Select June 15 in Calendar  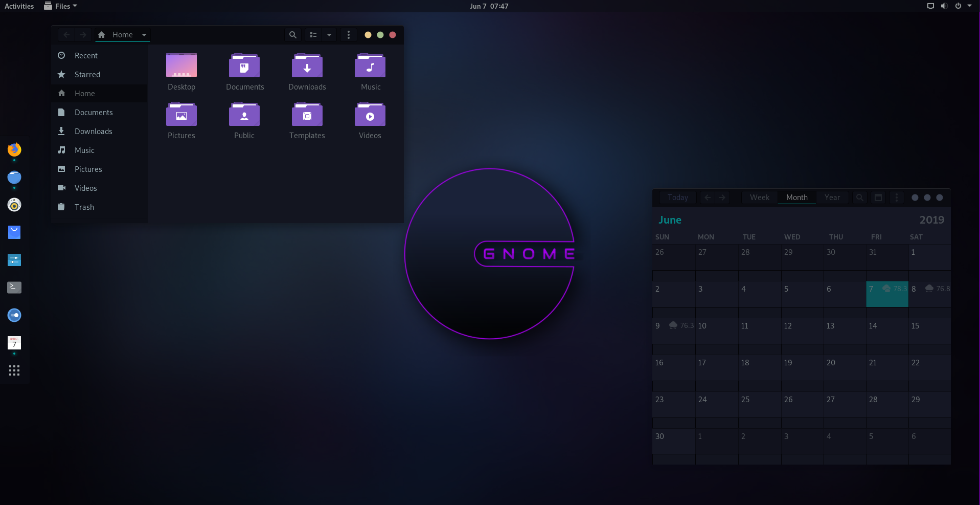(930, 331)
